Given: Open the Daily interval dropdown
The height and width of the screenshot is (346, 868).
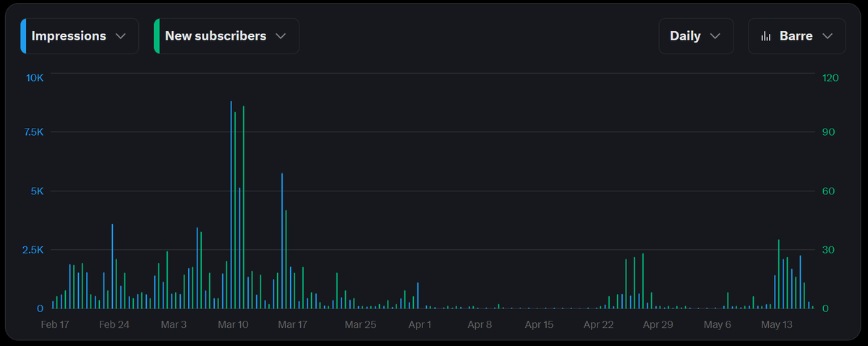Looking at the screenshot, I should (696, 36).
